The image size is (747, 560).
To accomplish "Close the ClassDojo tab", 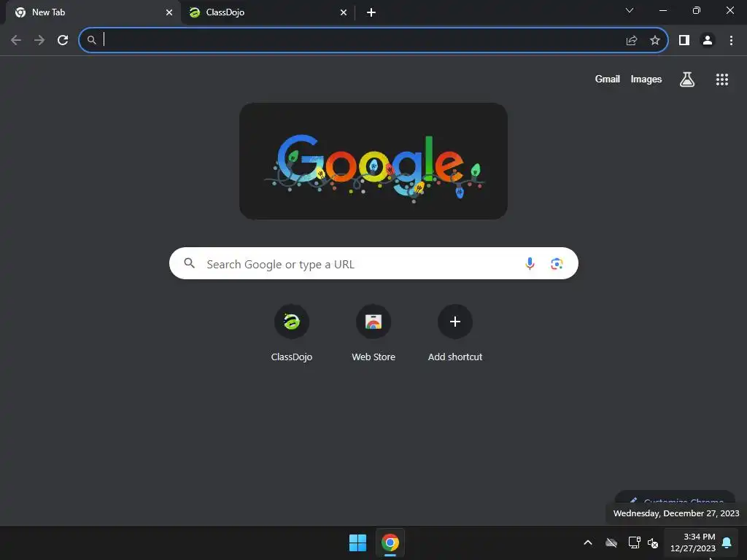I will [344, 12].
